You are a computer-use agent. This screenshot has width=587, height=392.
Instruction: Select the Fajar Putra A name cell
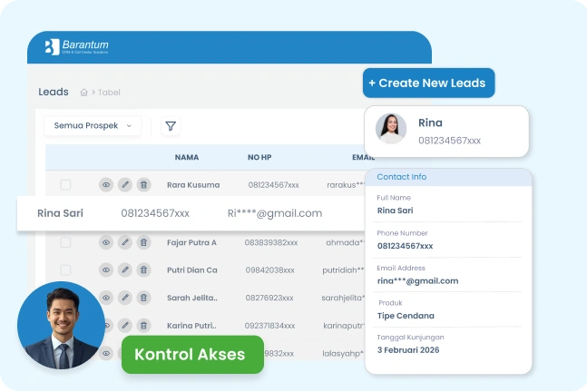(191, 242)
